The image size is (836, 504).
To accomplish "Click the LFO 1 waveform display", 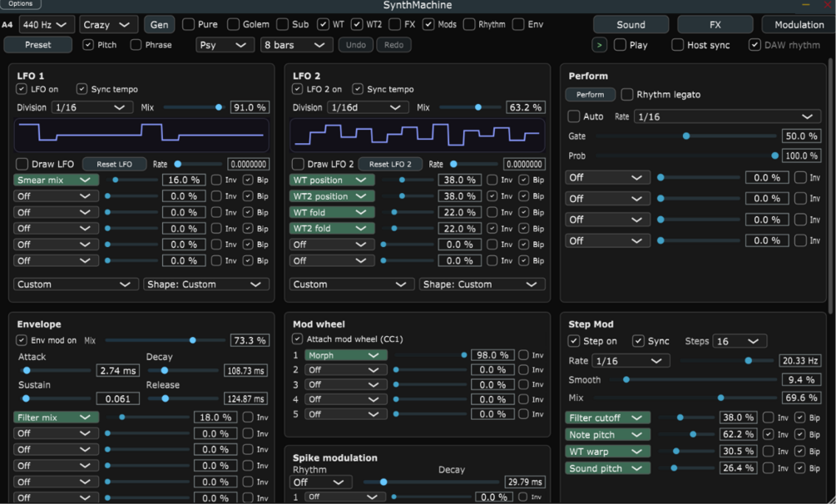I will pos(141,135).
